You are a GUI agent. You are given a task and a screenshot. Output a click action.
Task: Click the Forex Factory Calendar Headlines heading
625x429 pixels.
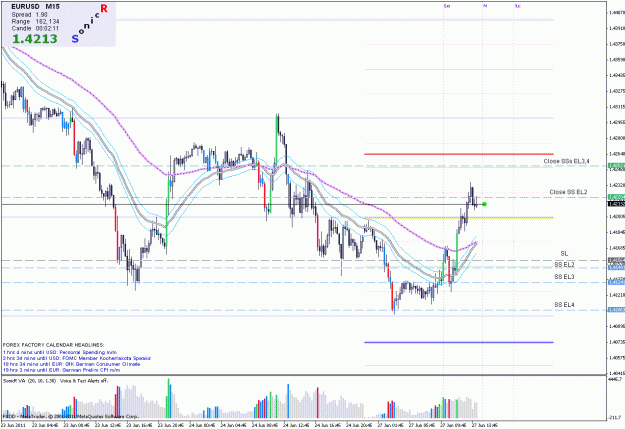[53, 345]
